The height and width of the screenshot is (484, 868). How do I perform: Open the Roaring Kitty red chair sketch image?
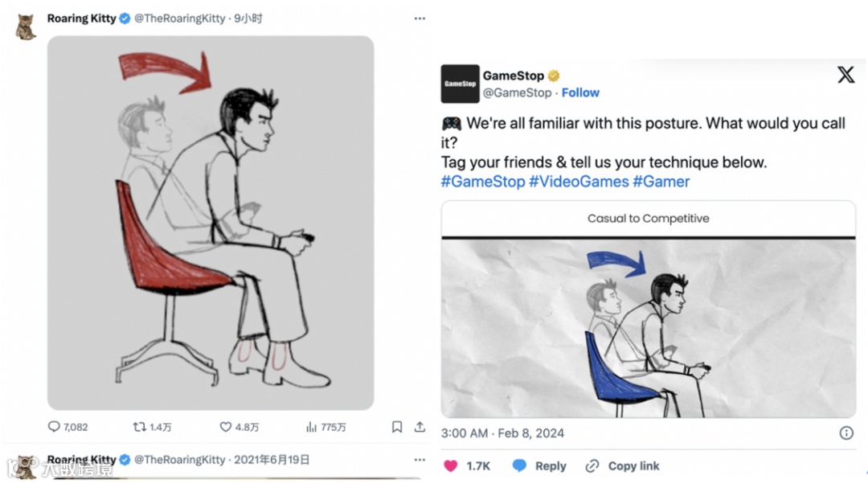211,223
